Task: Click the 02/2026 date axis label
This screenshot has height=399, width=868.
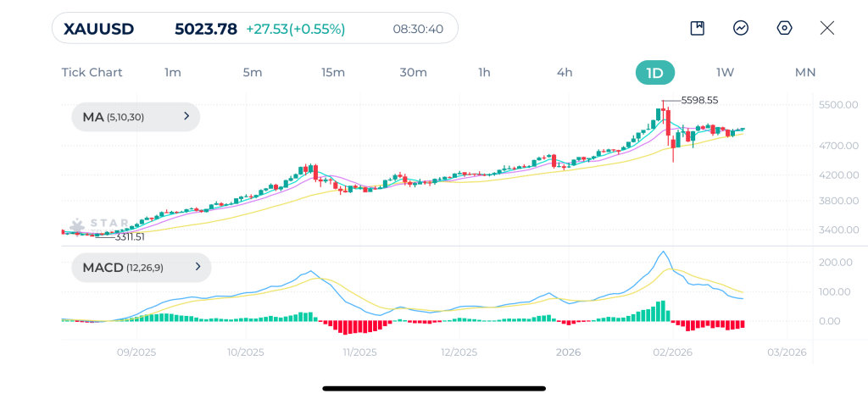Action: (x=673, y=352)
